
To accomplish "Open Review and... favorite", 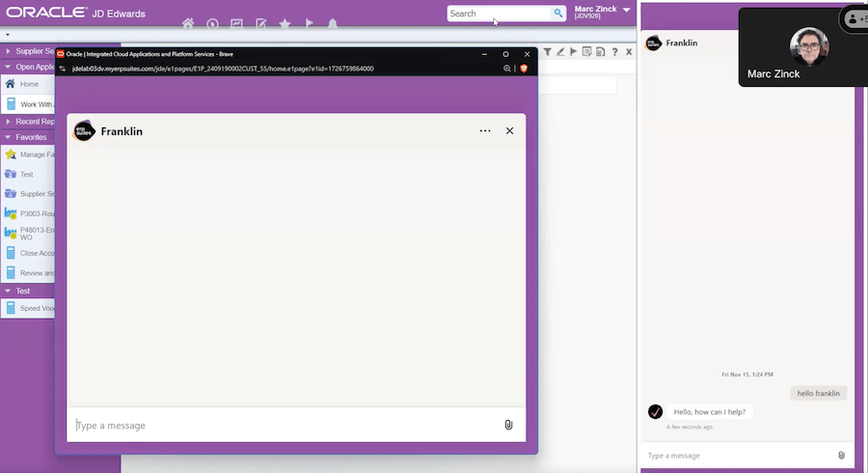I will (29, 272).
